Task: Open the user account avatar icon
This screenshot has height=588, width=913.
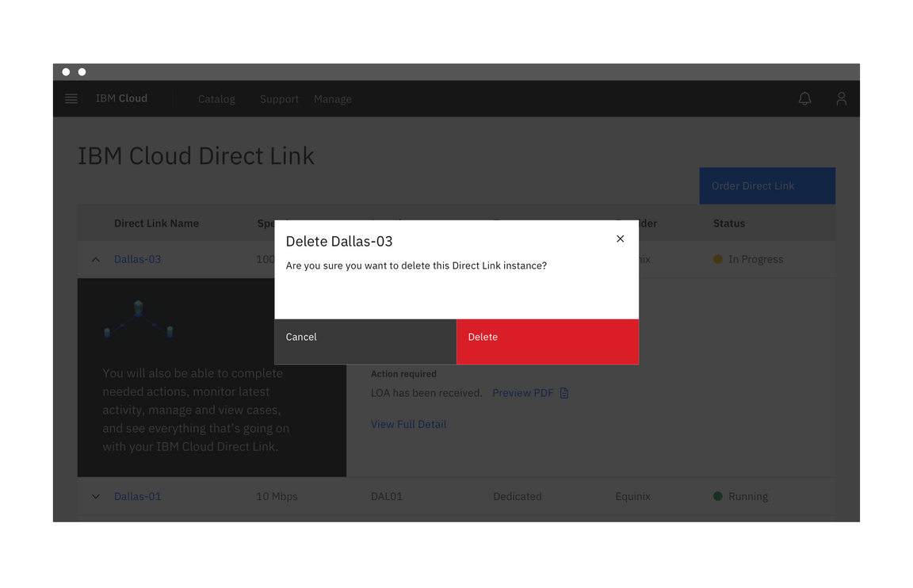Action: [x=841, y=98]
